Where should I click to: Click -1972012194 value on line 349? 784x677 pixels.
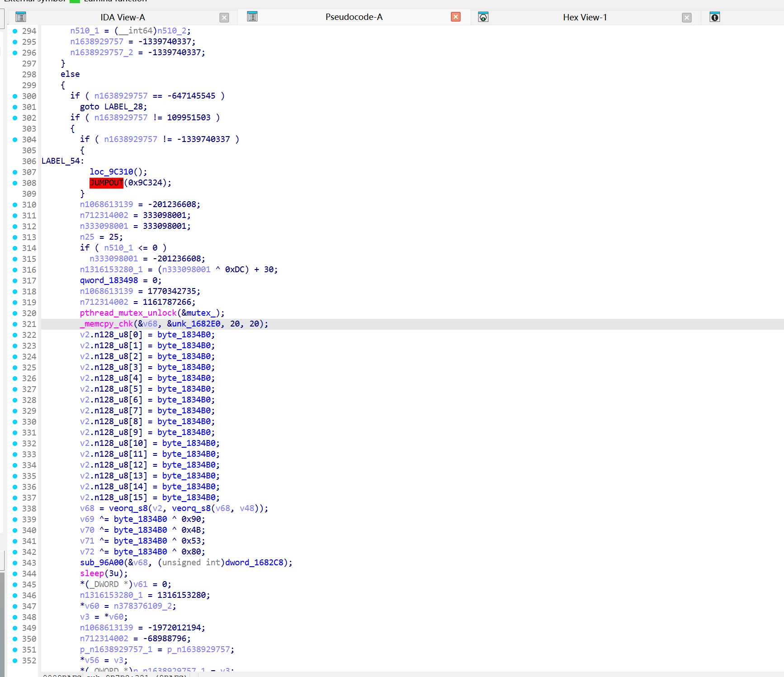click(x=174, y=628)
